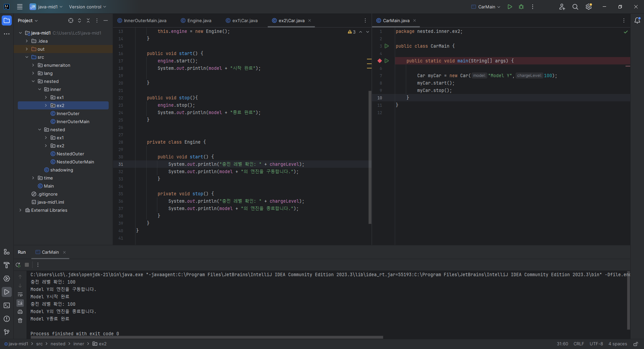Viewport: 644px width, 349px height.
Task: Toggle soft-wrap in Run console
Action: pyautogui.click(x=20, y=295)
